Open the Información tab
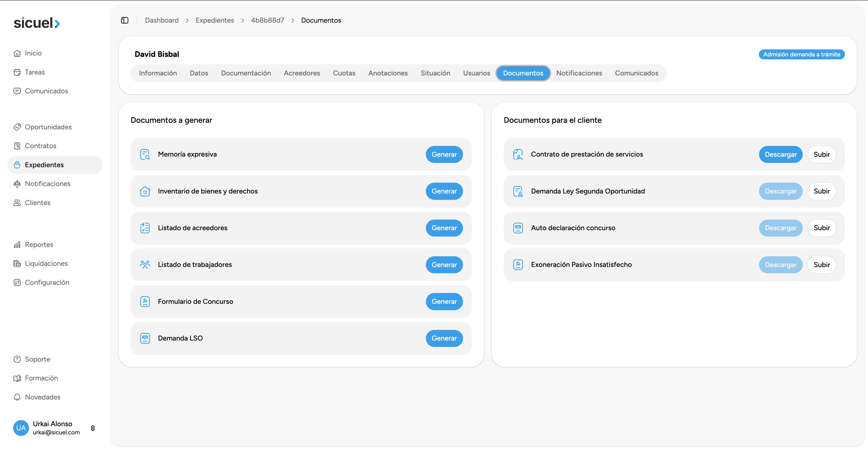This screenshot has height=450, width=868. (158, 73)
